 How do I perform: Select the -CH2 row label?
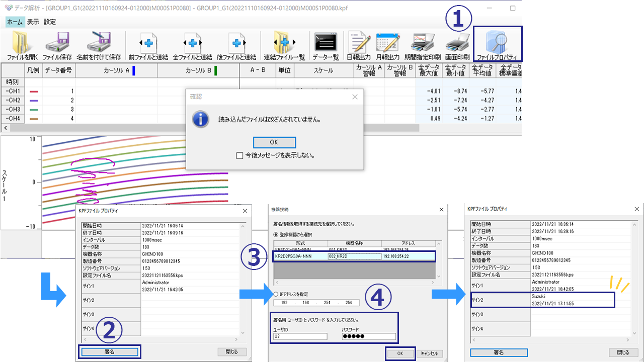(x=14, y=100)
